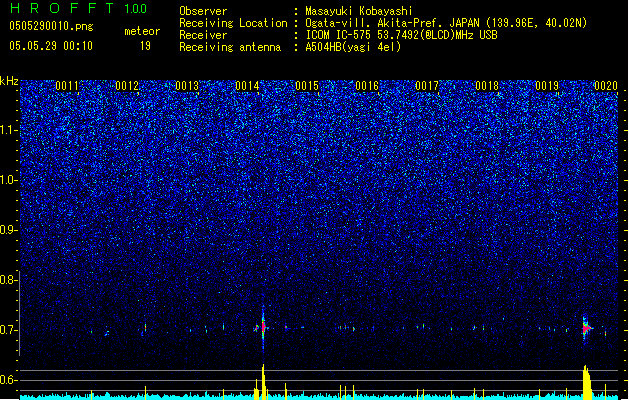This screenshot has height=400, width=629.
Task: Click the meteor echo burst before 0020
Action: pos(586,328)
